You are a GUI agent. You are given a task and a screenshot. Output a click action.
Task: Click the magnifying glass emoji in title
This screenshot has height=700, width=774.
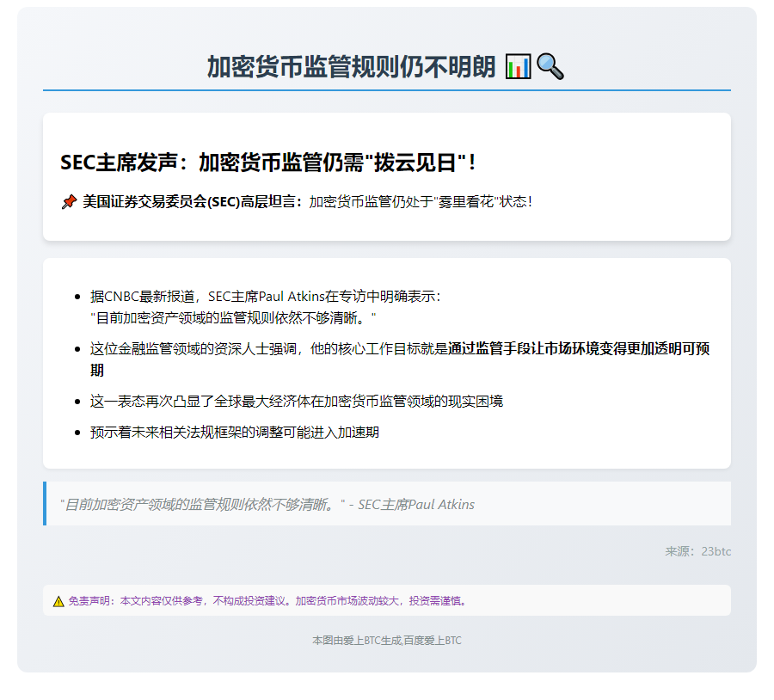tap(550, 66)
